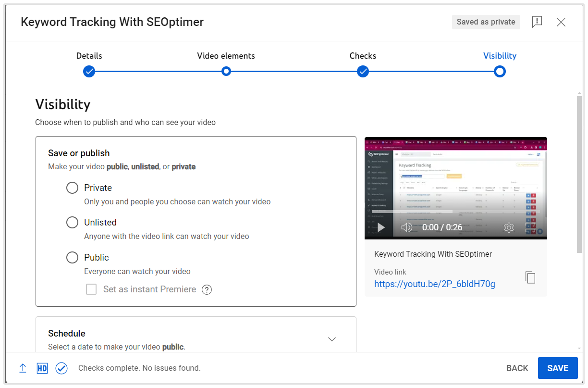Click the HD processing status icon
The width and height of the screenshot is (588, 388).
(x=42, y=368)
